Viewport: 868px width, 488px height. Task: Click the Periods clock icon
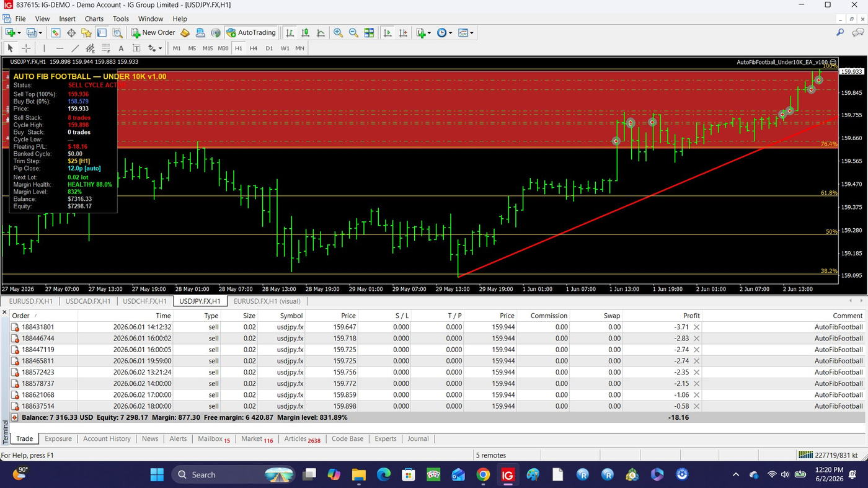pyautogui.click(x=441, y=32)
